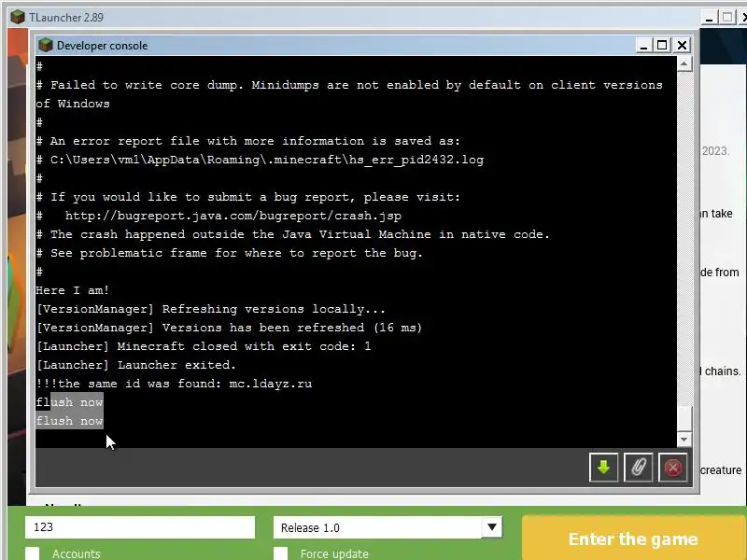Click the last highlighted 'flush now' line

[x=69, y=421]
